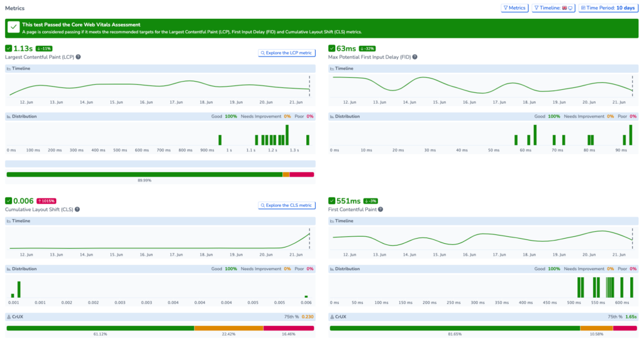
Task: Click the 0.006 CLS value
Action: tap(23, 200)
